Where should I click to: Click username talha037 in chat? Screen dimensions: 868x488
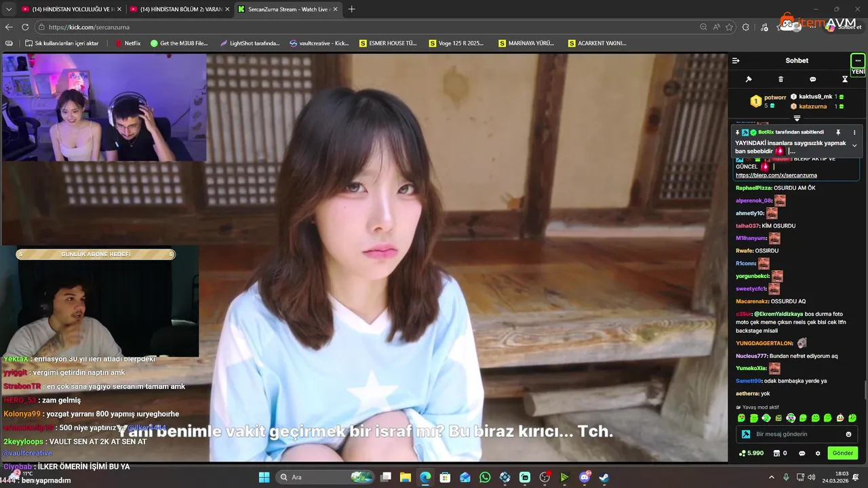point(747,226)
